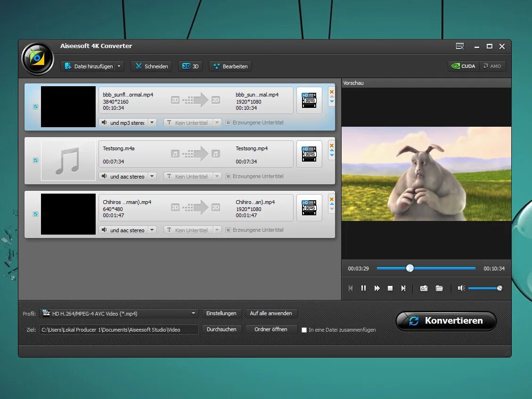Uncheck the Chihiros file checkbox

point(36,214)
